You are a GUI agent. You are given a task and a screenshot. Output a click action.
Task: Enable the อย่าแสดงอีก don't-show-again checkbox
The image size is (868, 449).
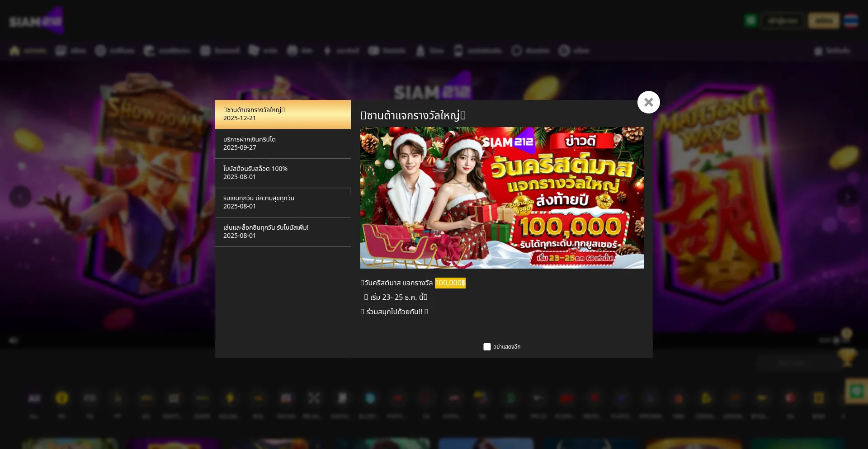[x=487, y=346]
